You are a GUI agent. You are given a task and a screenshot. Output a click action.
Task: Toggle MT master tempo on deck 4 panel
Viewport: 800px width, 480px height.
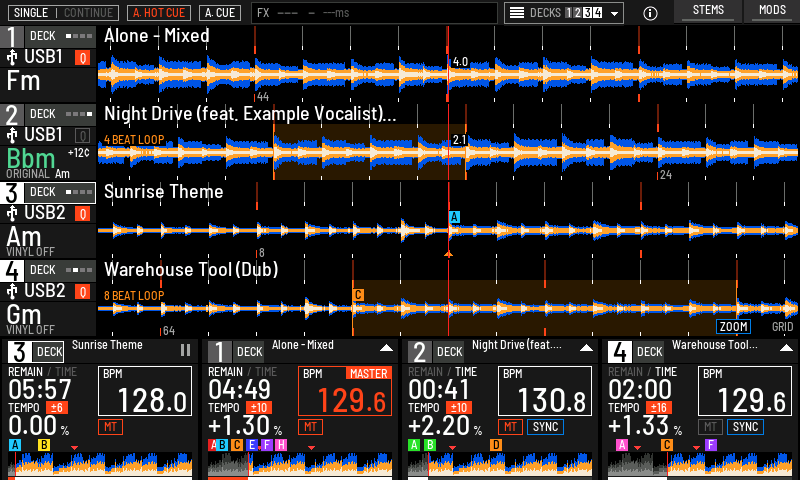[x=710, y=427]
